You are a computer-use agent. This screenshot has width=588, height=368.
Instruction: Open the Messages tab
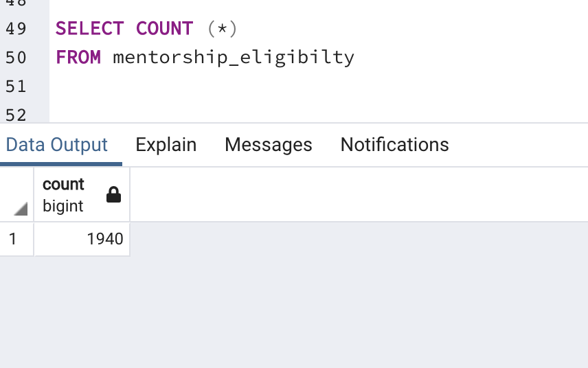(269, 145)
